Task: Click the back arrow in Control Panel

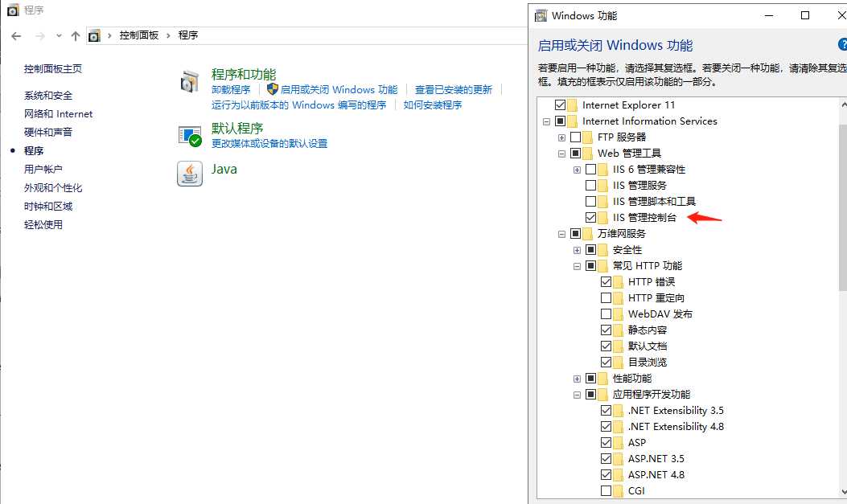Action: [x=16, y=35]
